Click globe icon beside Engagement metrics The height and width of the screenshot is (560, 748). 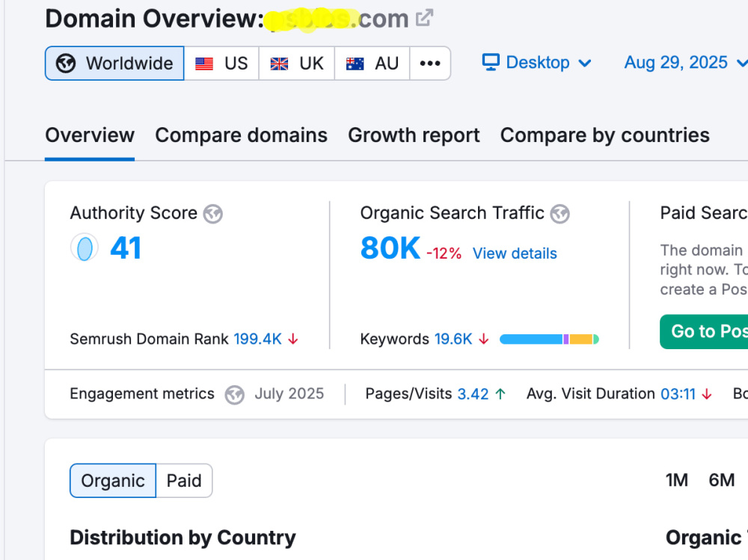(234, 395)
